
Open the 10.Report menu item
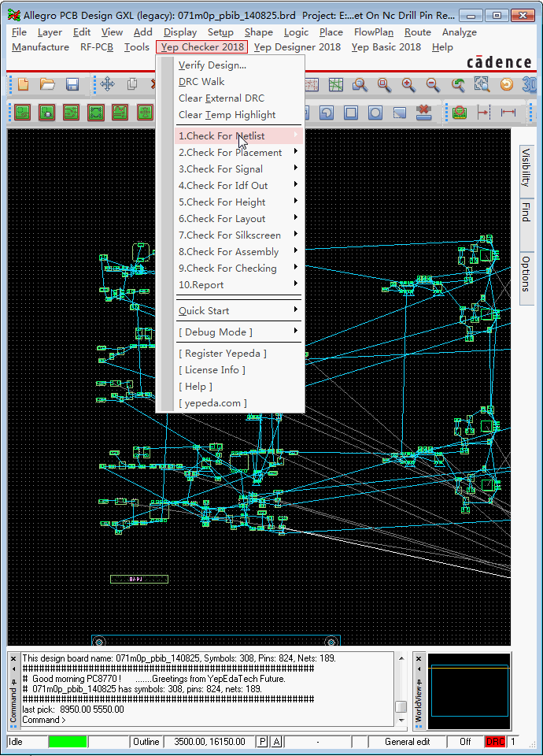(239, 285)
